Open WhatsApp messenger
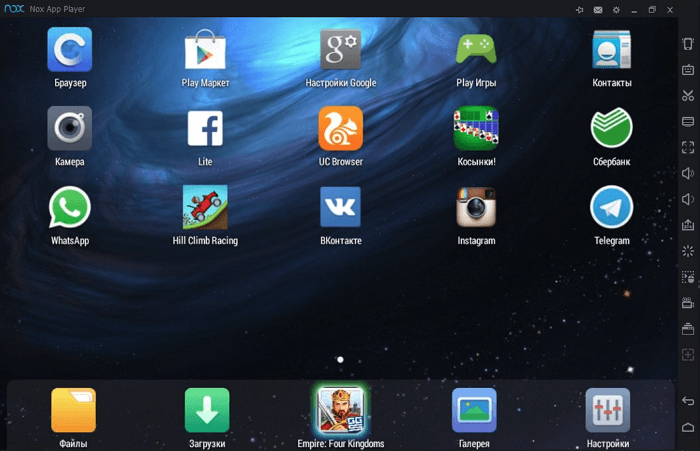Screen dimensions: 700x451 coord(70,208)
